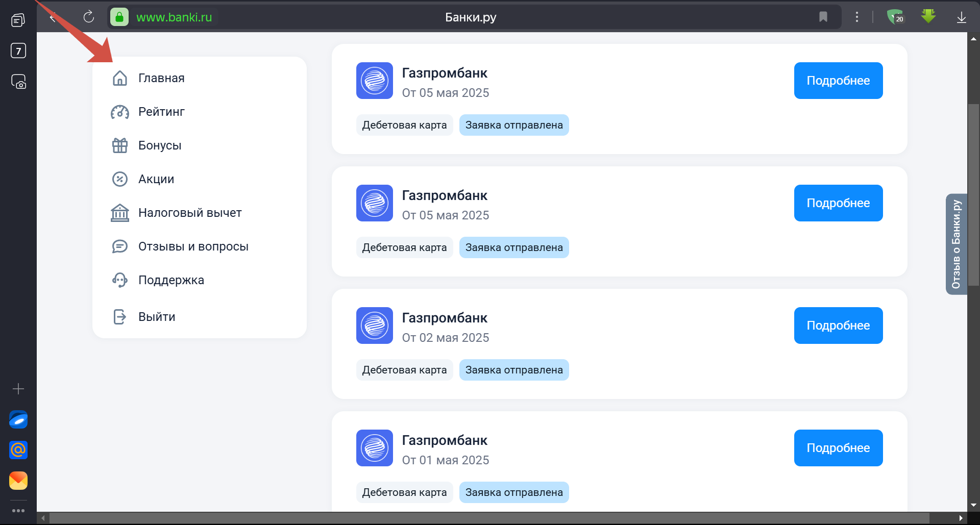Click the green download arrow extension icon
Screen dimensions: 980x525
click(x=928, y=16)
